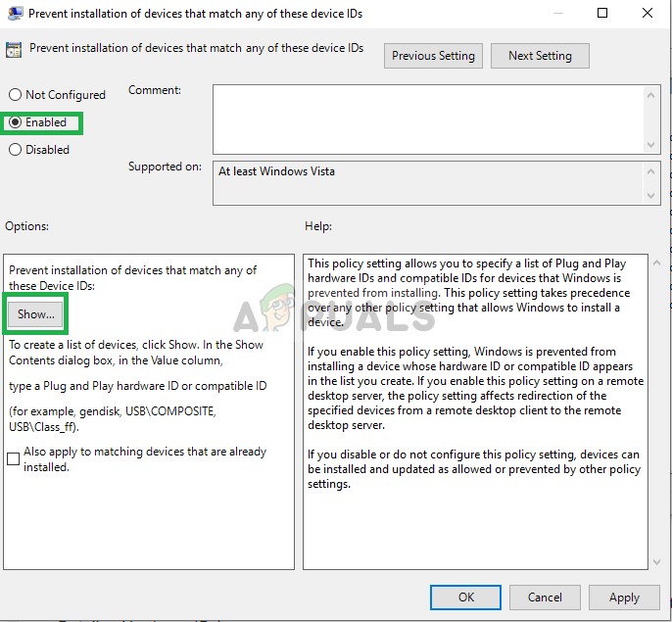Click the OK button
Image resolution: width=672 pixels, height=622 pixels.
tap(466, 598)
